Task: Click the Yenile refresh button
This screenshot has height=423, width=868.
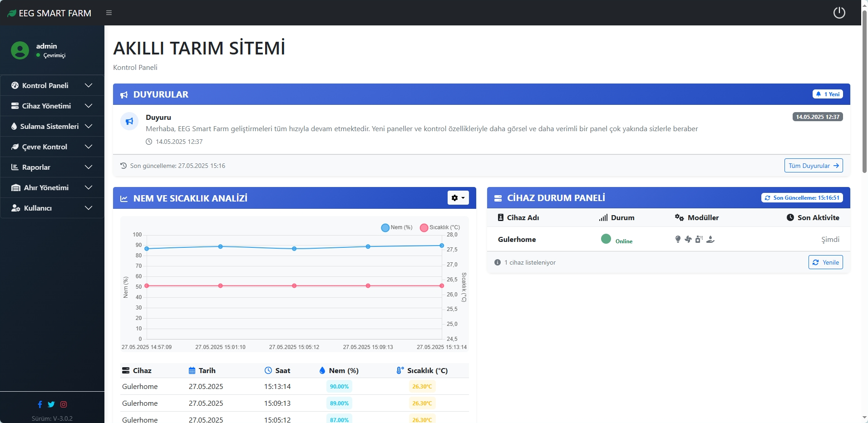Action: 825,262
